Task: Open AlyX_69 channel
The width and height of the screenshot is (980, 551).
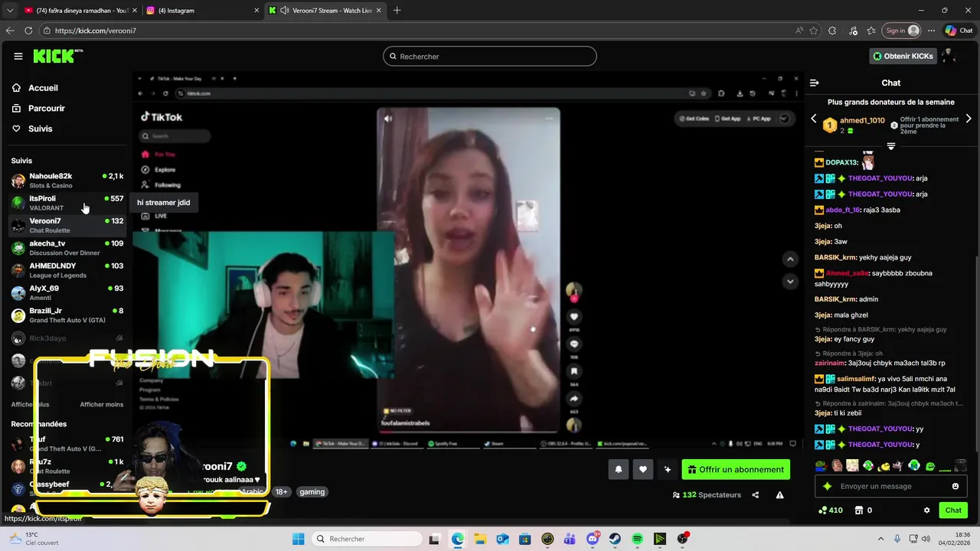Action: click(x=67, y=293)
